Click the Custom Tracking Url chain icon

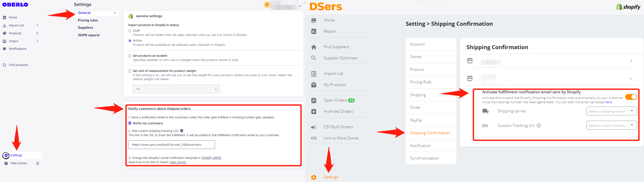pos(485,126)
